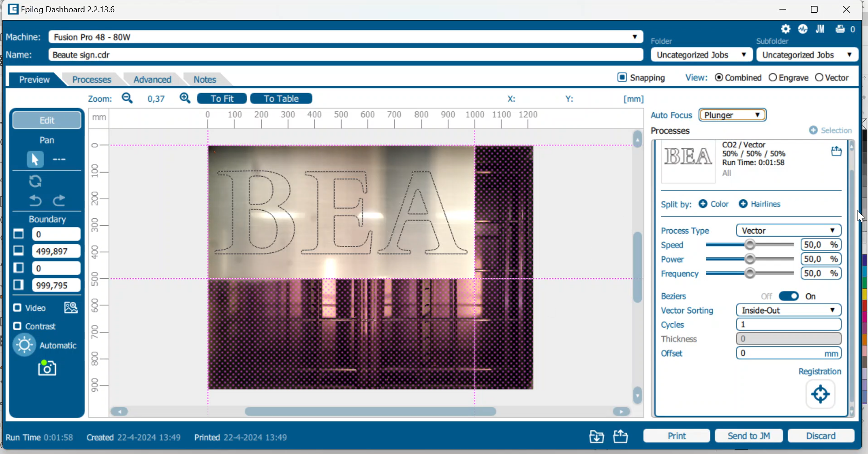Open the Advanced tab
The image size is (868, 454).
point(152,79)
